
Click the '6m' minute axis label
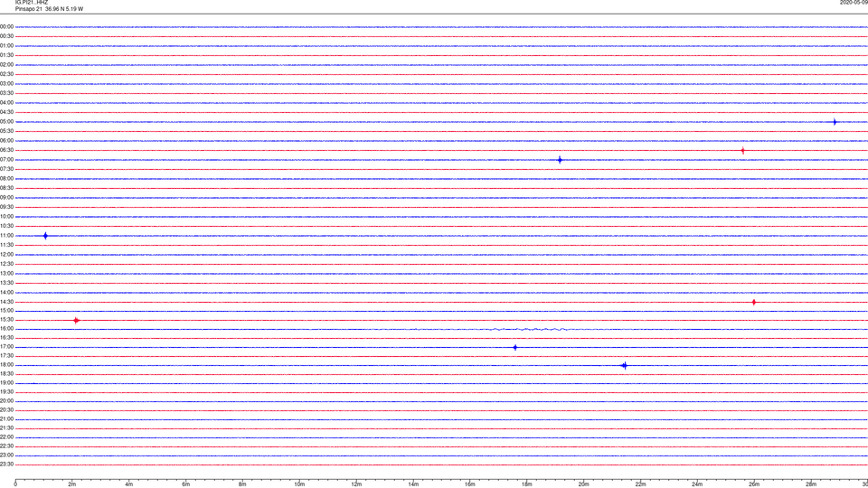pyautogui.click(x=186, y=484)
